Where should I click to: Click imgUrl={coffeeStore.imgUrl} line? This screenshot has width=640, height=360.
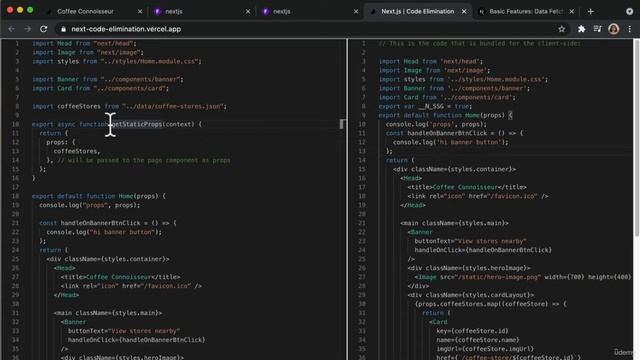(x=485, y=349)
